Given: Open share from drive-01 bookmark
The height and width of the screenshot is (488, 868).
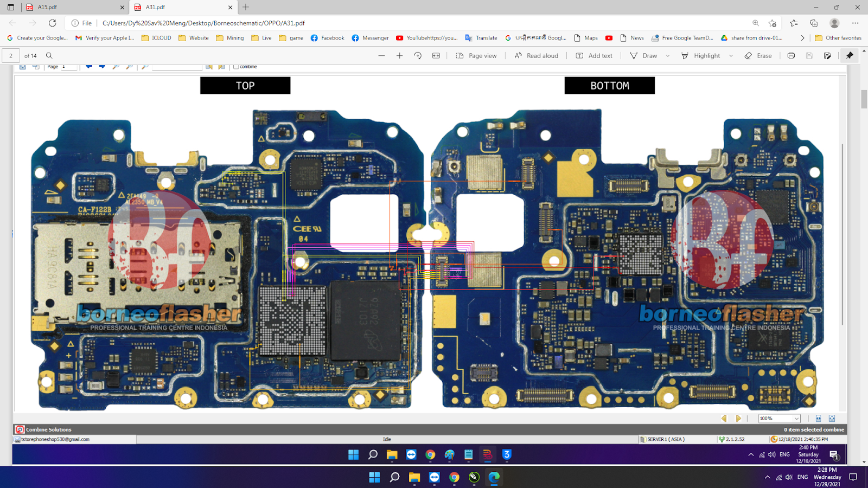Looking at the screenshot, I should coord(751,38).
